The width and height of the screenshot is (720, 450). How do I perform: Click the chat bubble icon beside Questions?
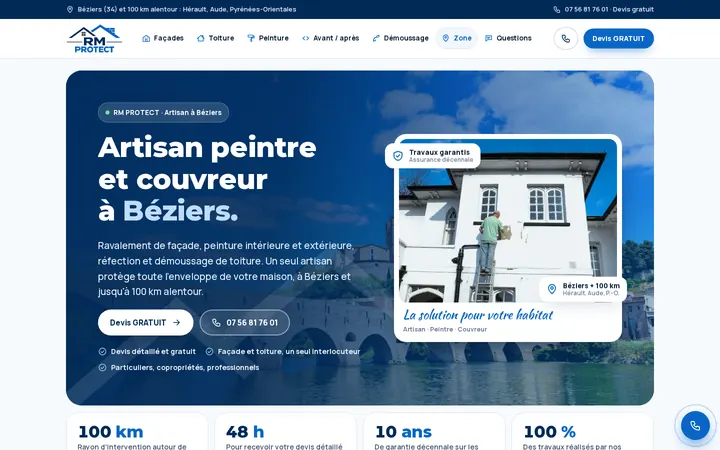coord(489,39)
